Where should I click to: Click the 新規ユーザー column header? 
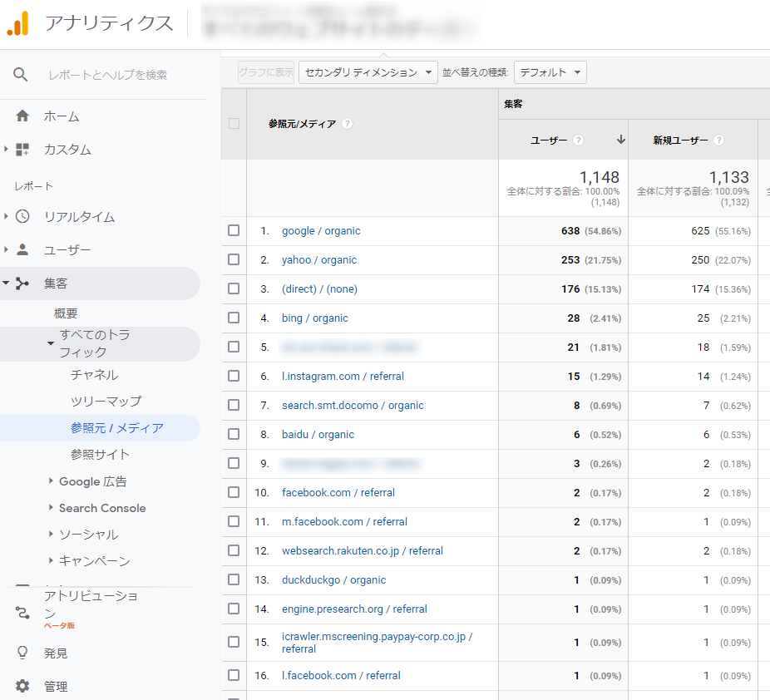681,140
